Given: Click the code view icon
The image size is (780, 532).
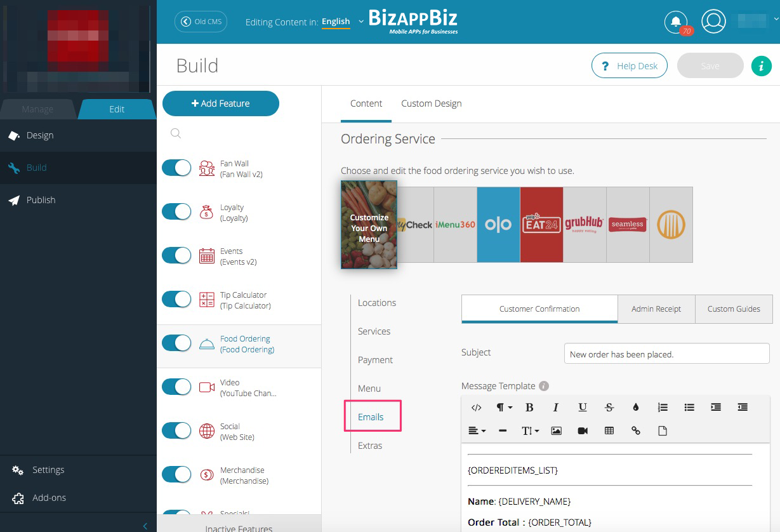Looking at the screenshot, I should pos(477,408).
